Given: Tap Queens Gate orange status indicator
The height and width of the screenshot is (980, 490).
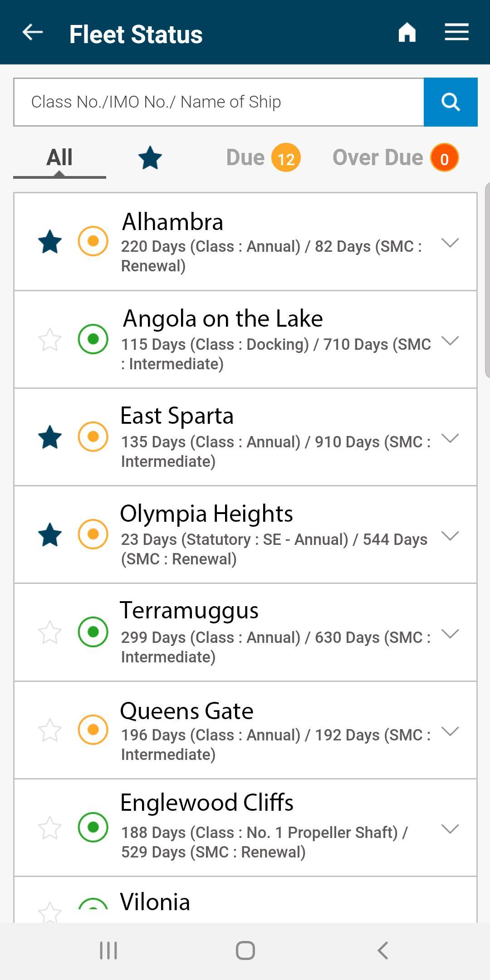Looking at the screenshot, I should pos(93,730).
